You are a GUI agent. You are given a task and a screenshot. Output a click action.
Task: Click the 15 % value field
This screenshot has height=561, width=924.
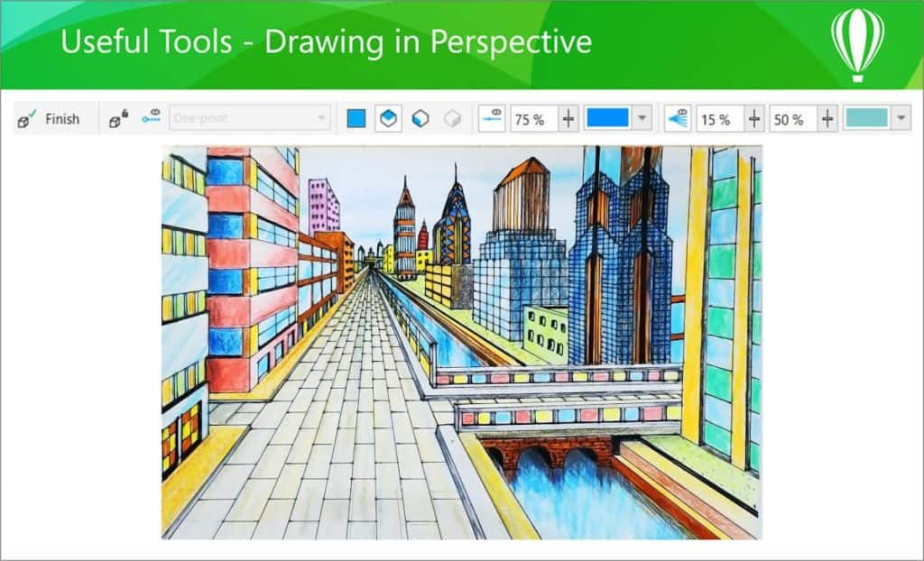click(718, 119)
